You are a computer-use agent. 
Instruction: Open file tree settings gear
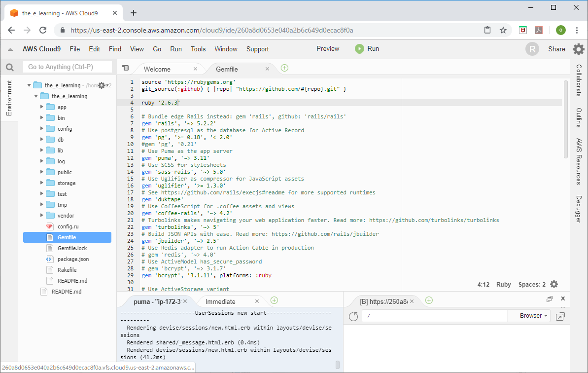click(x=102, y=85)
